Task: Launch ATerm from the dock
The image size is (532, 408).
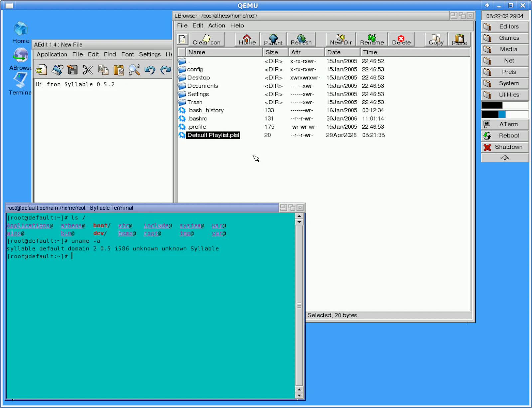Action: [505, 124]
